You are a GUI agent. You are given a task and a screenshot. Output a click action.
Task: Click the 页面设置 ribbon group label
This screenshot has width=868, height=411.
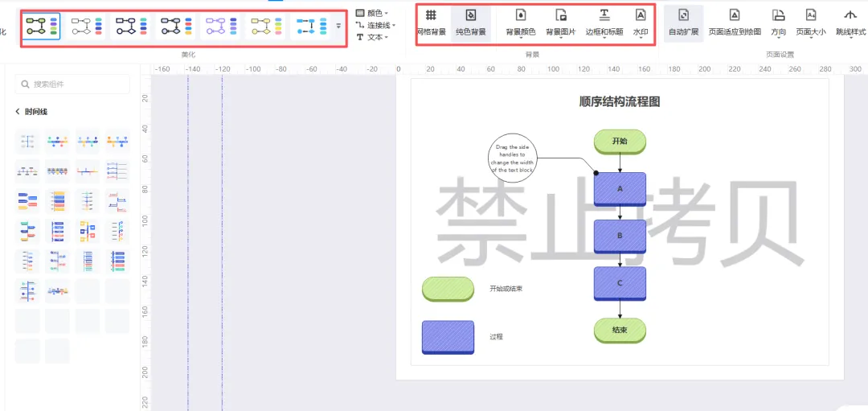[780, 55]
